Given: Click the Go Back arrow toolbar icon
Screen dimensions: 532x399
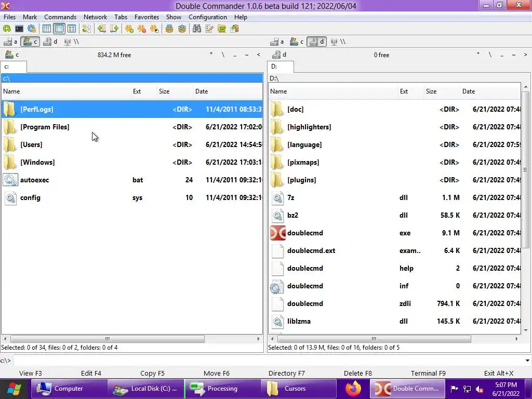Looking at the screenshot, I should (101, 29).
